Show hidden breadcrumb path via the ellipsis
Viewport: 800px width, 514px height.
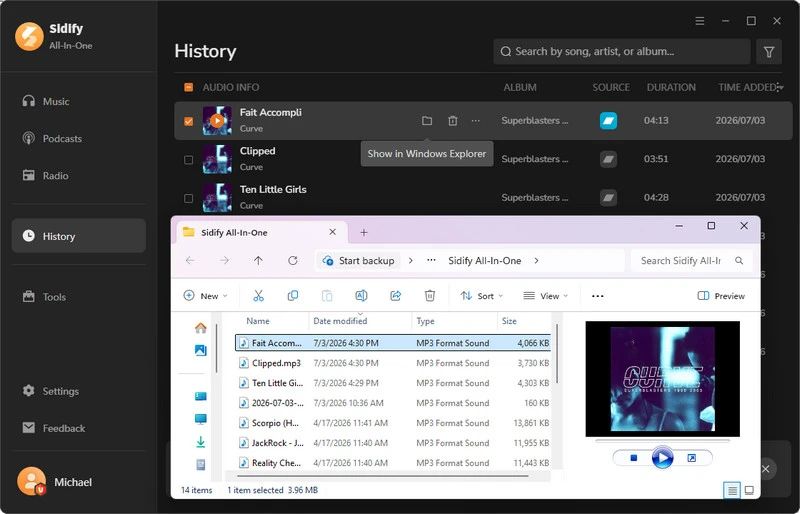coord(431,260)
